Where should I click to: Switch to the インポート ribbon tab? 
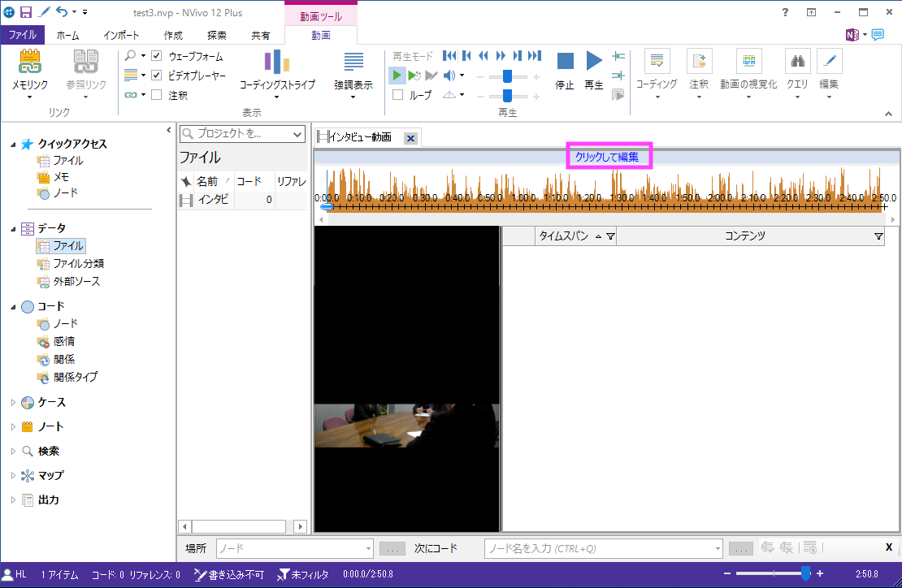(x=121, y=35)
